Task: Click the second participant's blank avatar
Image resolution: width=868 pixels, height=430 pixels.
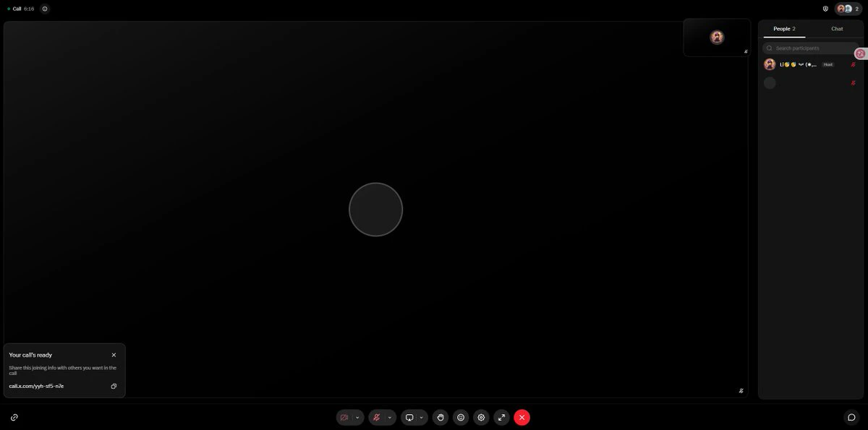Action: tap(770, 83)
